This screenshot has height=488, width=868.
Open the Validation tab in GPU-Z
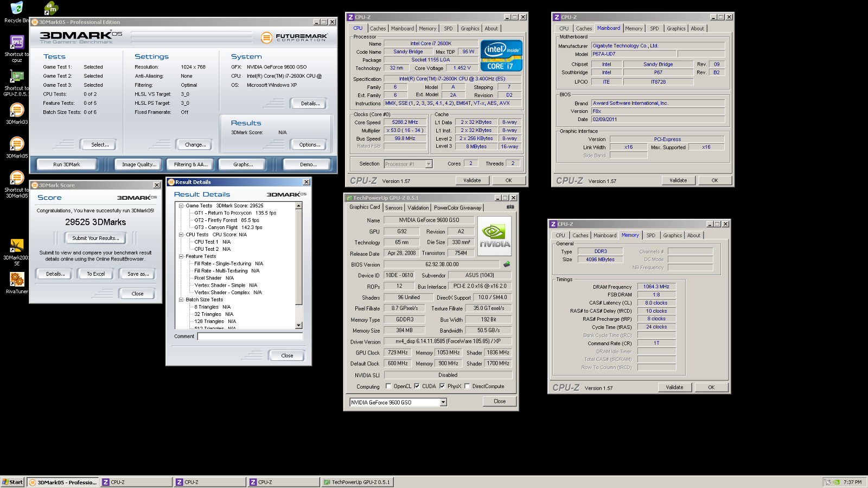click(x=418, y=208)
